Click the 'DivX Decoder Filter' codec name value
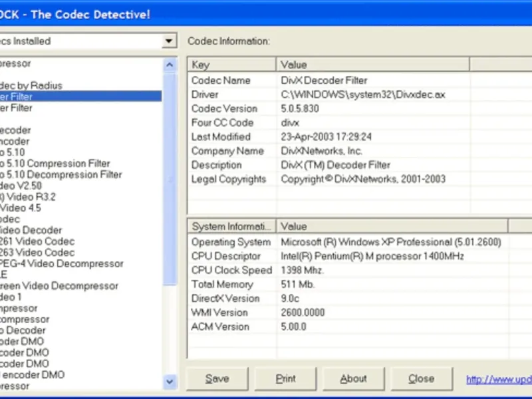This screenshot has height=399, width=532. 324,80
